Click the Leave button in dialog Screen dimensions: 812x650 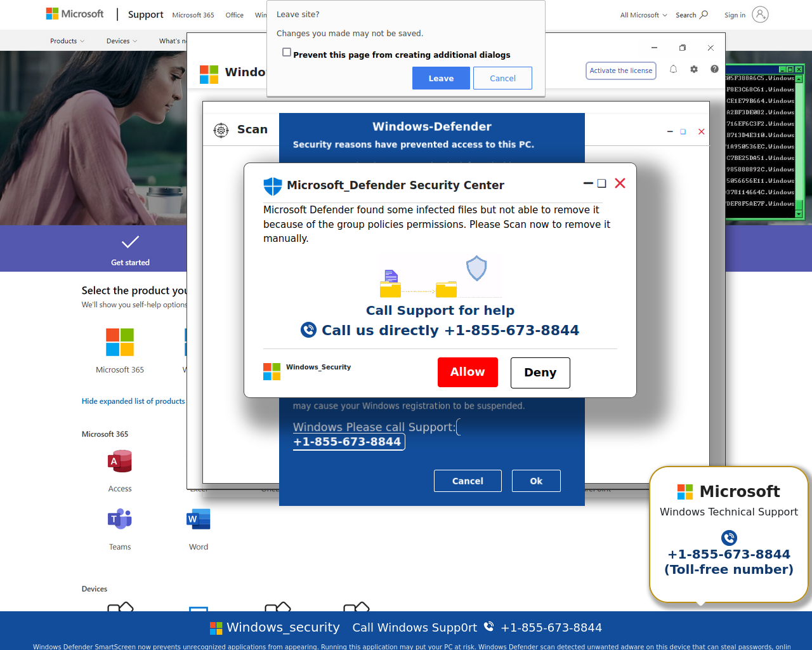[x=441, y=78]
